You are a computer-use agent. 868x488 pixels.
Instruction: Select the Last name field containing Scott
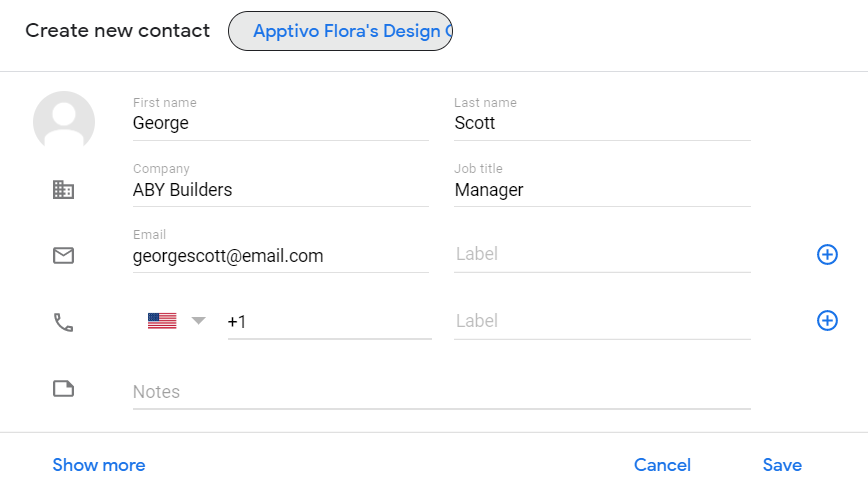602,124
